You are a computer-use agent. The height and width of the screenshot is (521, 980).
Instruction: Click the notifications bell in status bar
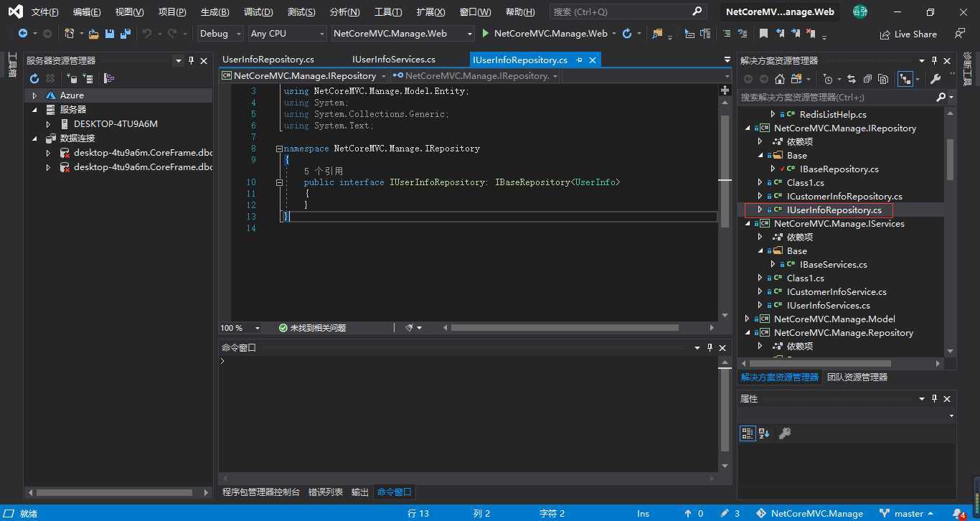pyautogui.click(x=959, y=513)
